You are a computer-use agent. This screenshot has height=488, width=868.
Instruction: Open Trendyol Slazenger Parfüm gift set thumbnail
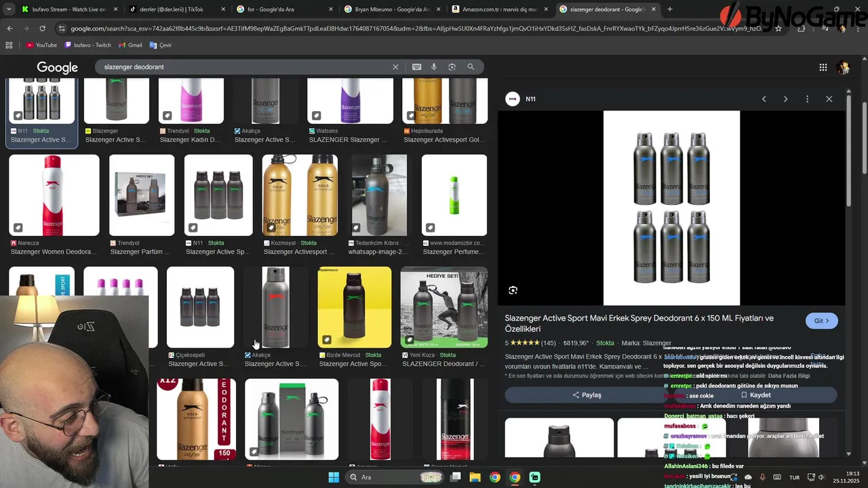pyautogui.click(x=142, y=195)
